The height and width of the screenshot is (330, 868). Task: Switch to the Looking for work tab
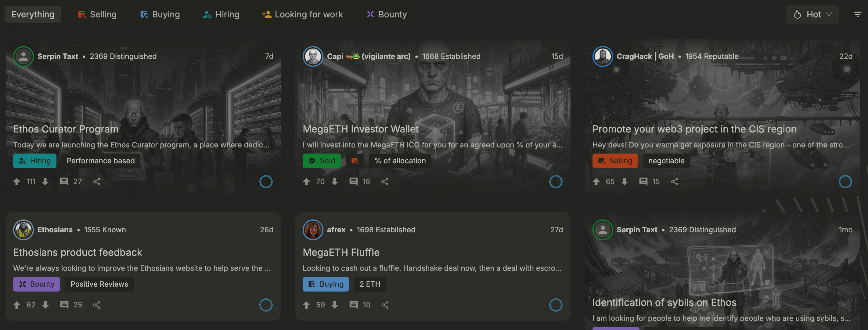click(x=302, y=14)
